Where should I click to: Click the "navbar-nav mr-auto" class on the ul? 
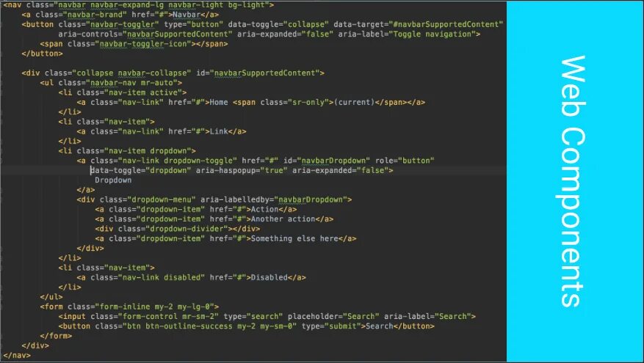pos(131,83)
